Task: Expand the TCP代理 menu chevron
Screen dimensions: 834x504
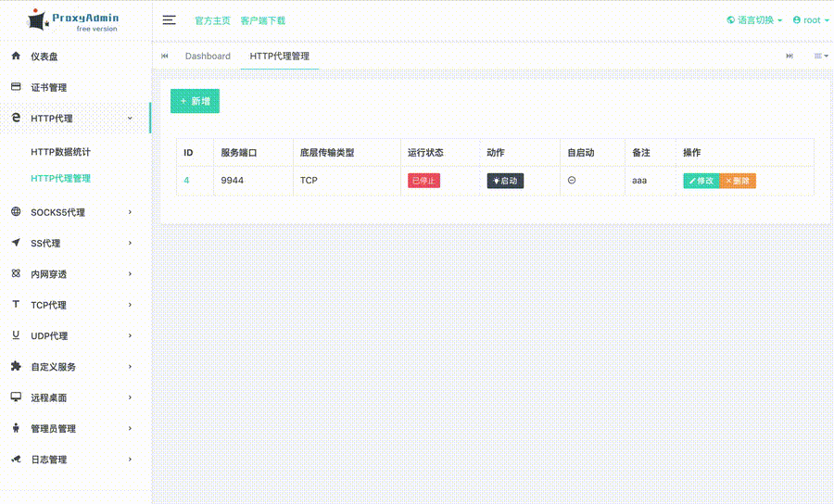Action: click(x=130, y=305)
